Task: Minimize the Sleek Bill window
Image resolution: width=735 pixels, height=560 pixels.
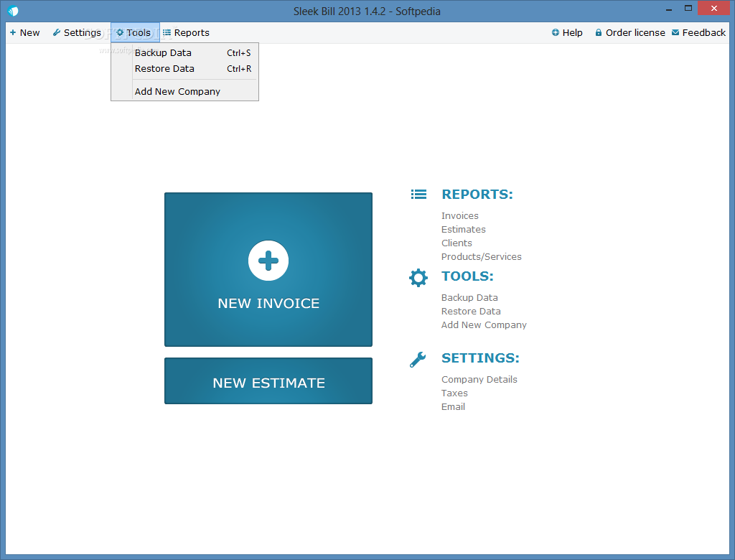Action: 669,9
